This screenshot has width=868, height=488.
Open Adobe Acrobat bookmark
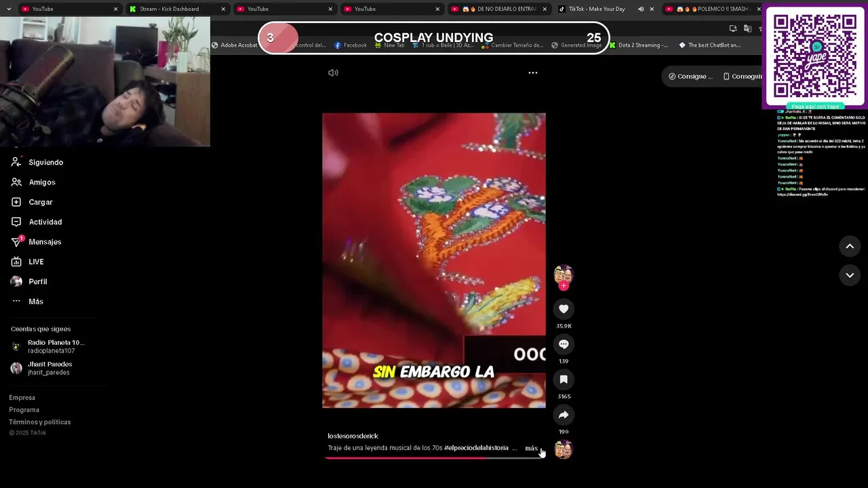(235, 45)
